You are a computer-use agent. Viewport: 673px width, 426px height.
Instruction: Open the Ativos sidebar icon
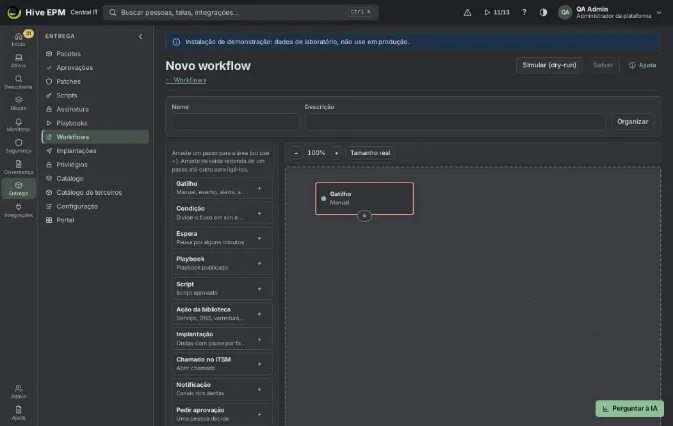pos(18,60)
